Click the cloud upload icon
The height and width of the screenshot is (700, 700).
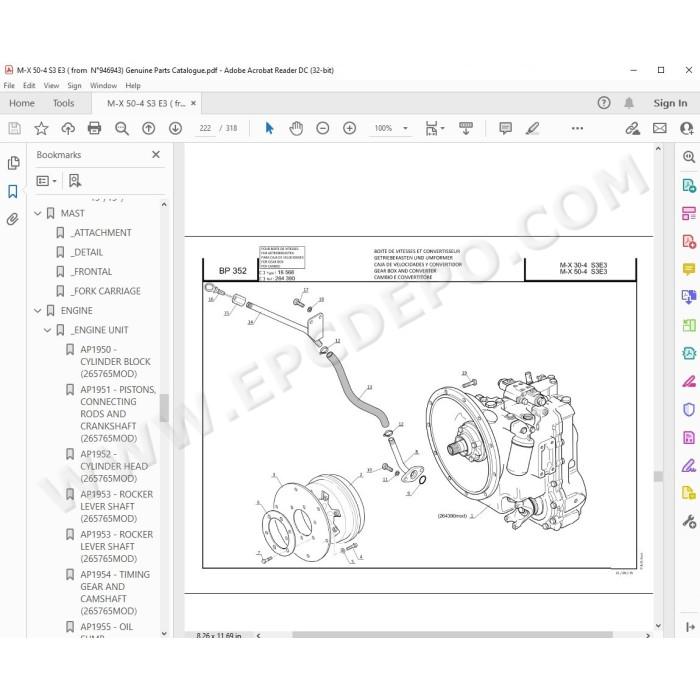tap(68, 129)
